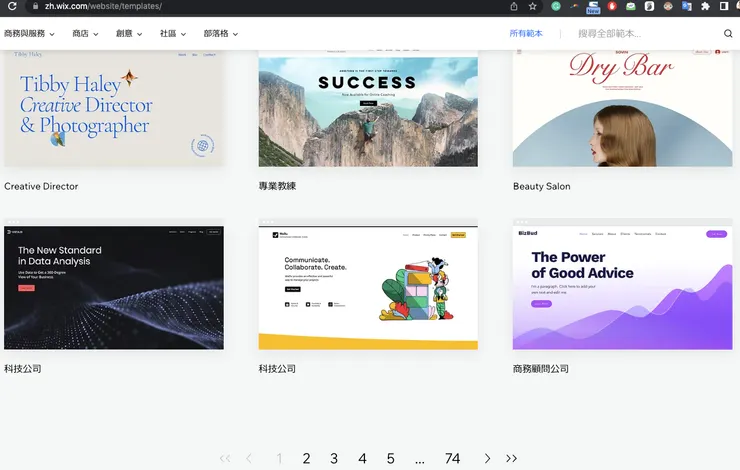Open the red hand blocker extension icon
Screen dimensions: 740x470
pos(612,6)
